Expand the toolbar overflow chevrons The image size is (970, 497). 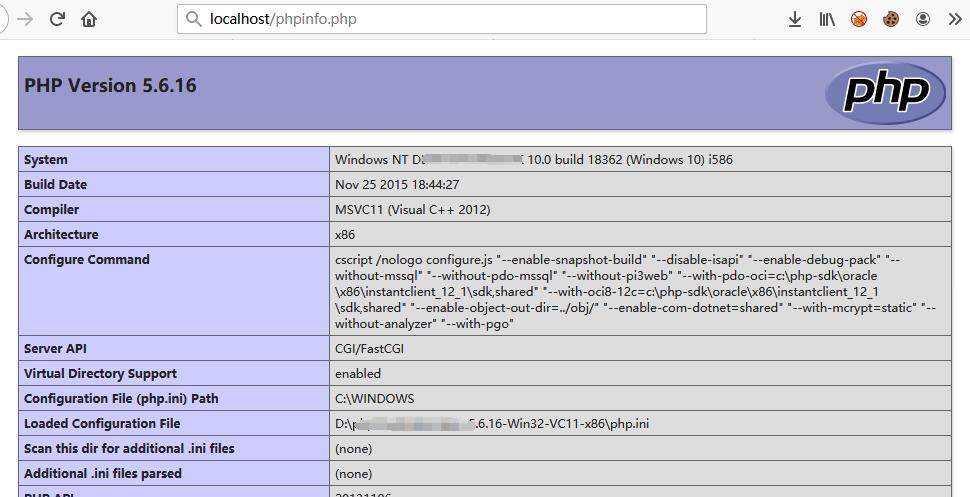tap(955, 19)
